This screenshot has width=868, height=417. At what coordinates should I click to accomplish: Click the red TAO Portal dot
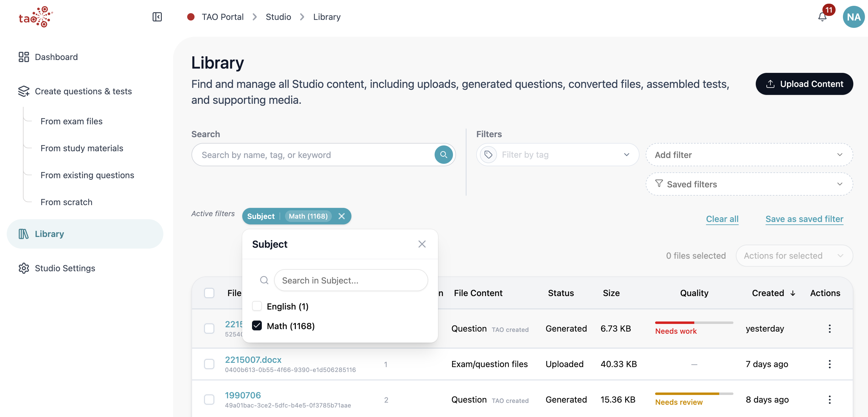pos(191,17)
